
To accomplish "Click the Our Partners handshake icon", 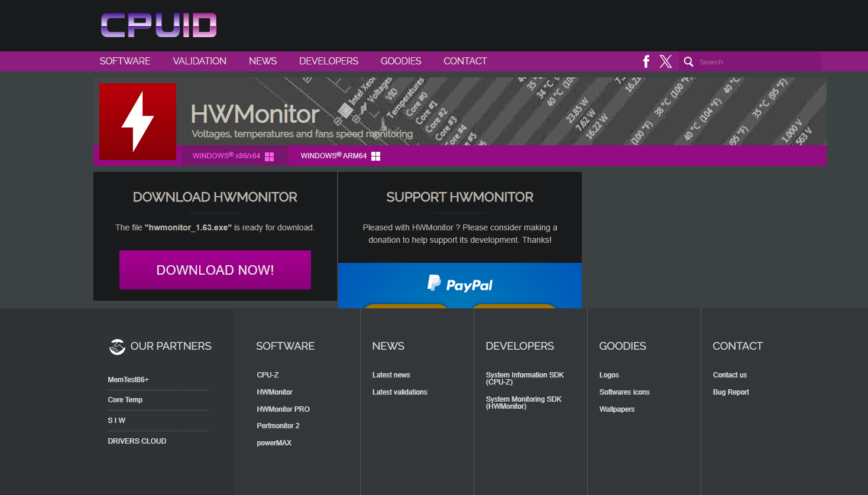I will click(117, 347).
